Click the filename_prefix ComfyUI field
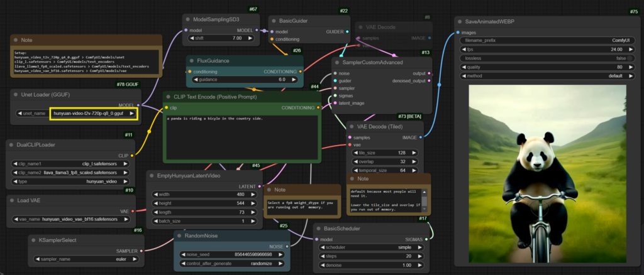644x275 pixels. pyautogui.click(x=547, y=40)
